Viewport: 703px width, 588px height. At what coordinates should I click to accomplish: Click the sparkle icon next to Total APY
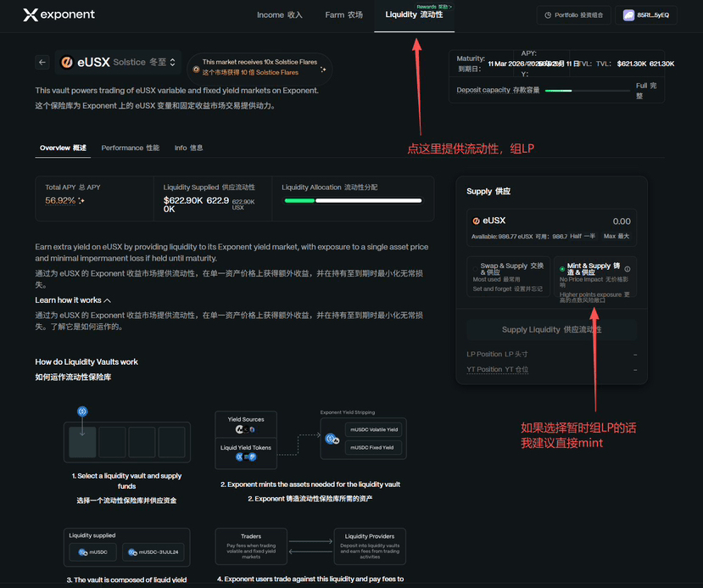pyautogui.click(x=81, y=201)
